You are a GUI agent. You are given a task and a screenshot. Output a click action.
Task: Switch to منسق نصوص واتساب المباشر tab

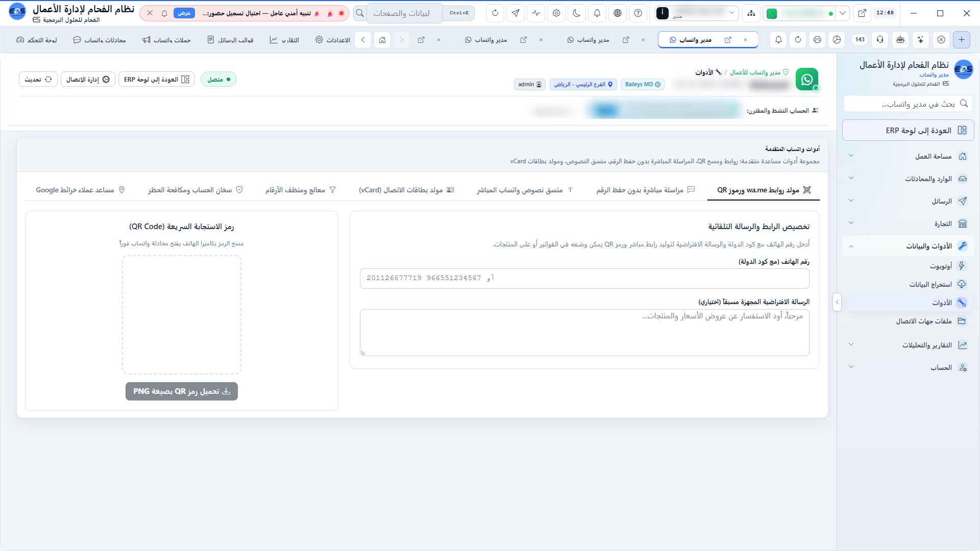(x=525, y=190)
